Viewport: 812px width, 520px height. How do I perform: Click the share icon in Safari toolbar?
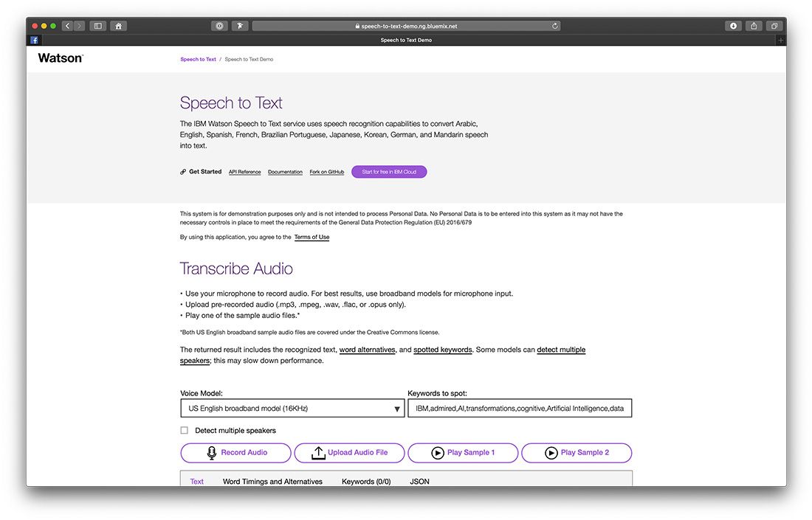click(754, 26)
